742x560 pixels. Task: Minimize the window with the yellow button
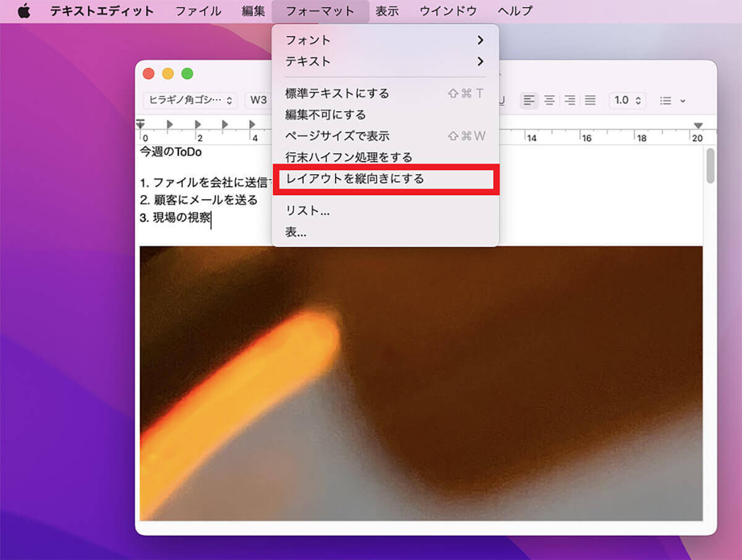tap(168, 74)
